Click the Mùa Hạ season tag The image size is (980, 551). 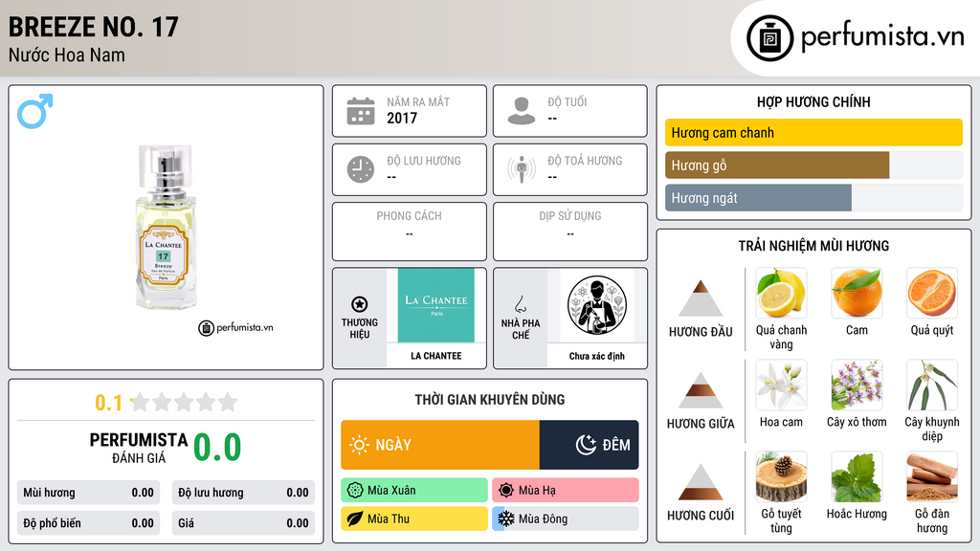pos(566,490)
